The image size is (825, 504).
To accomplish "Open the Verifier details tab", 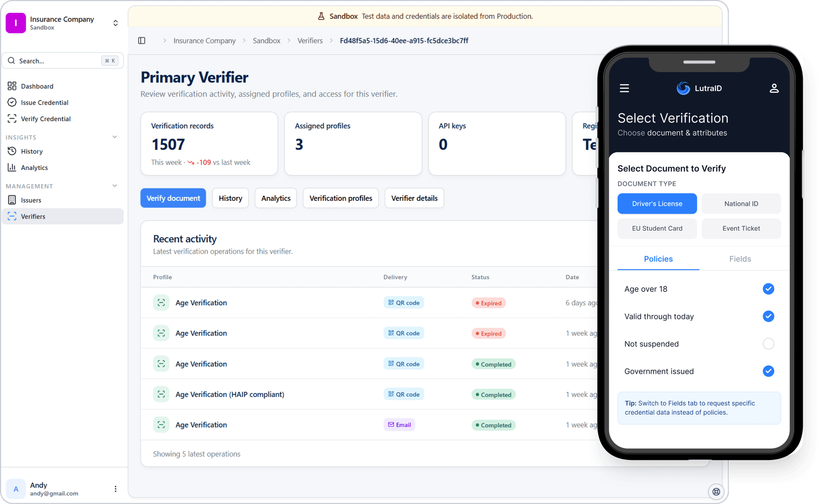I will pyautogui.click(x=414, y=198).
